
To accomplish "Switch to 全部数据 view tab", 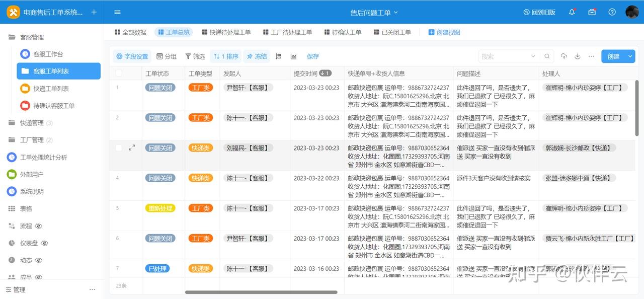I will (130, 32).
